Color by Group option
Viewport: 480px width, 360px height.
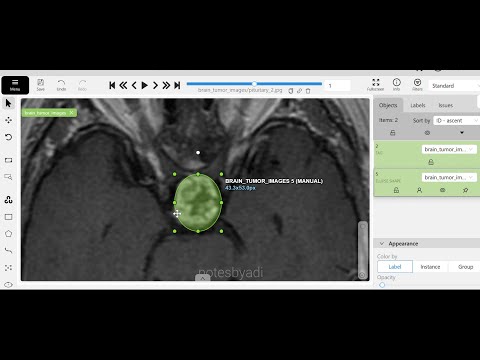point(465,267)
